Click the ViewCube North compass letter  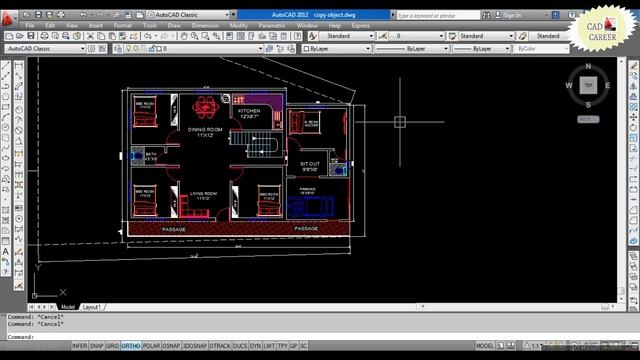tap(588, 66)
